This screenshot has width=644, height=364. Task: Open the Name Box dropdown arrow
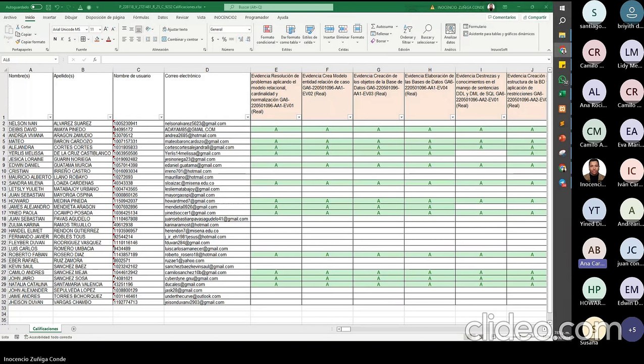[55, 60]
